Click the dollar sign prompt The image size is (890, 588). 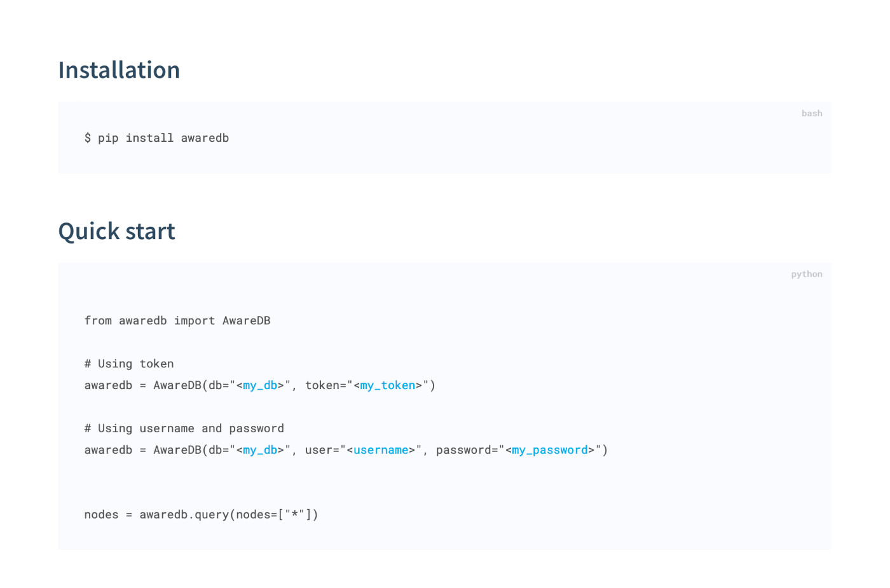coord(88,138)
